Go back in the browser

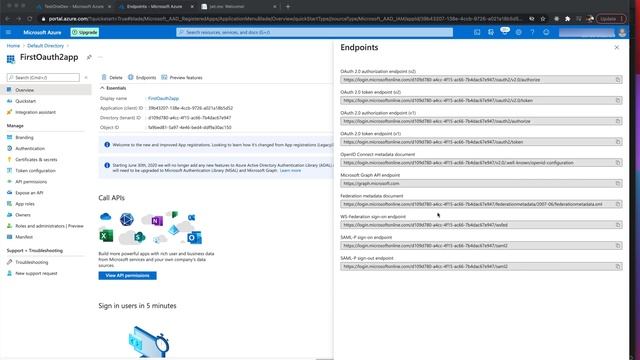pos(8,19)
